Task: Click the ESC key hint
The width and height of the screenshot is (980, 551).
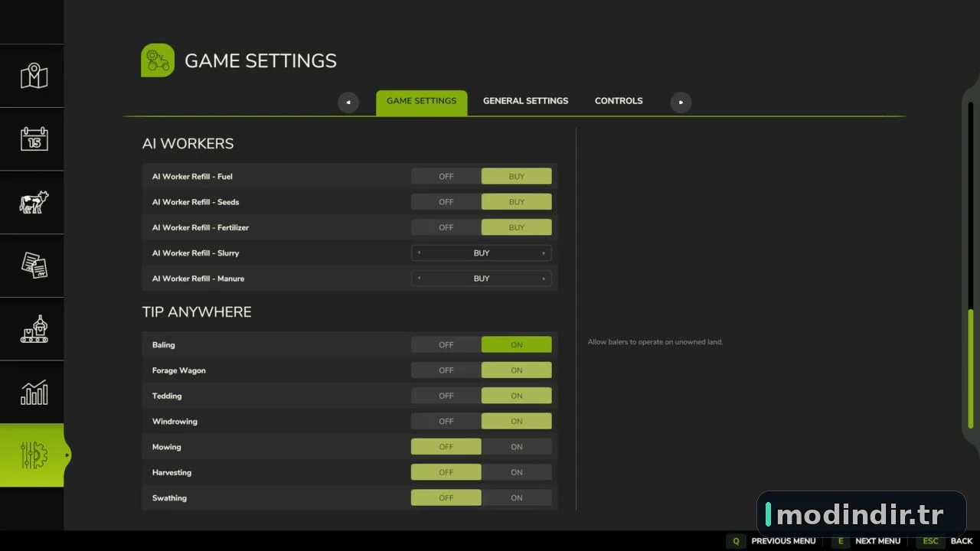Action: pos(930,541)
